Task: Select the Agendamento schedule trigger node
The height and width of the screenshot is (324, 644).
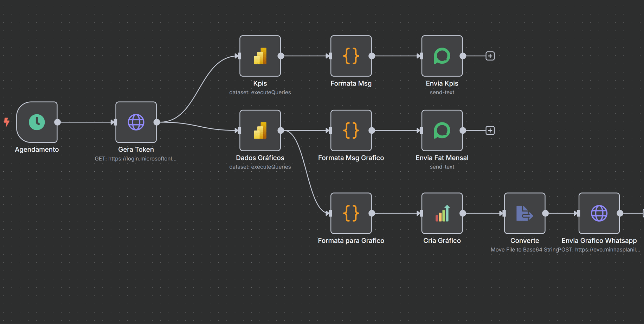Action: point(37,122)
